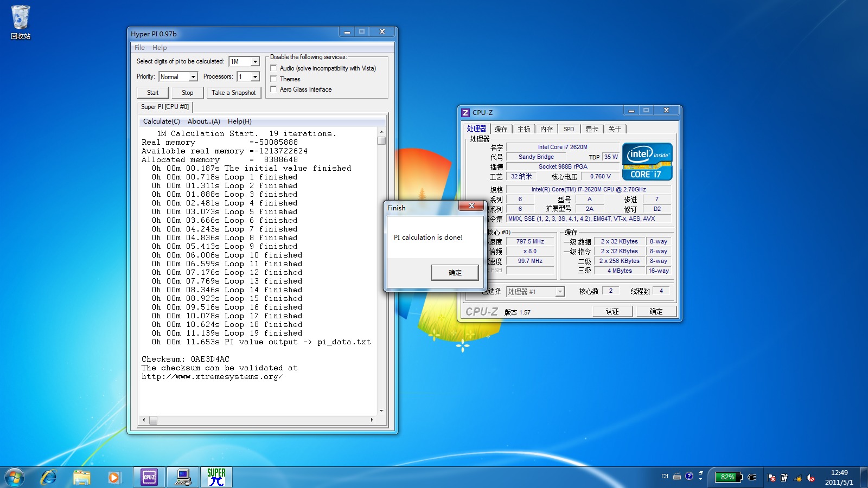Open Windows Media Player from the taskbar
Image resolution: width=868 pixels, height=488 pixels.
click(114, 477)
